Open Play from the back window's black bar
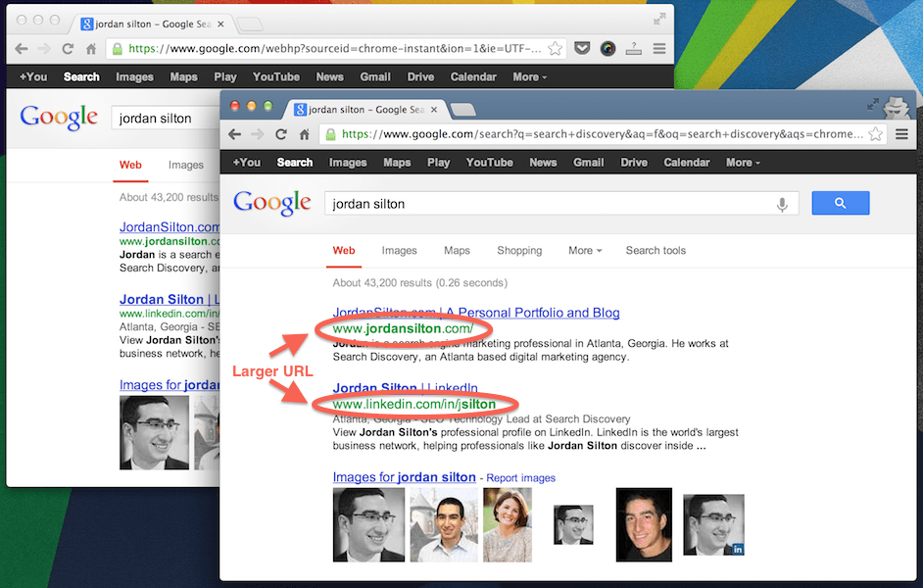 (224, 77)
